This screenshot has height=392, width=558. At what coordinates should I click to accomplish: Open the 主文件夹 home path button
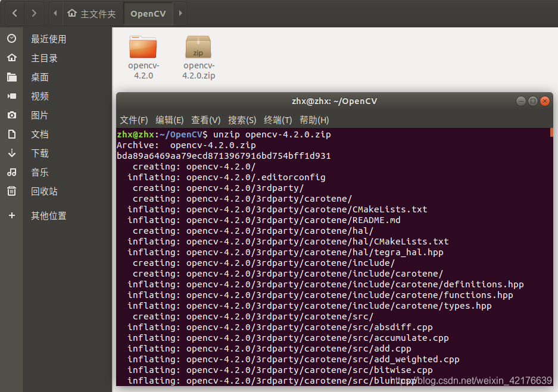(92, 14)
